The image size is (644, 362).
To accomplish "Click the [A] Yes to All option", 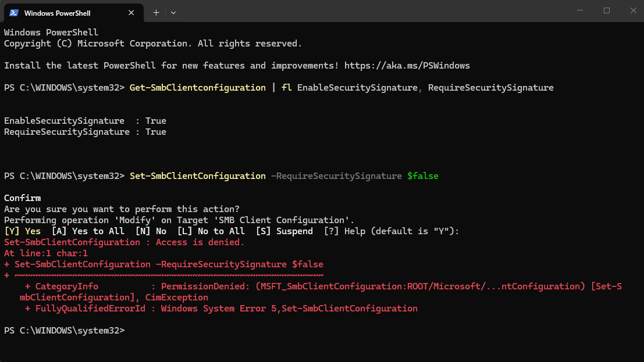I will tap(88, 231).
